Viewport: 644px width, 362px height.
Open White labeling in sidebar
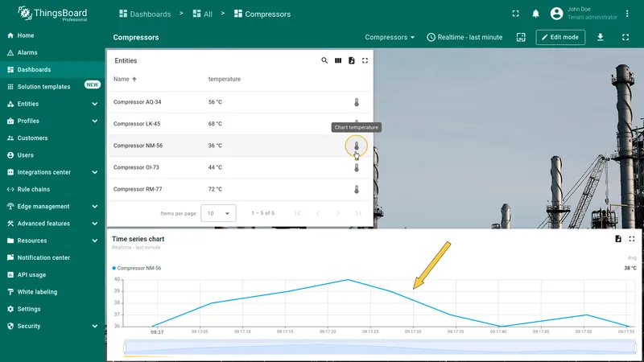click(52, 292)
